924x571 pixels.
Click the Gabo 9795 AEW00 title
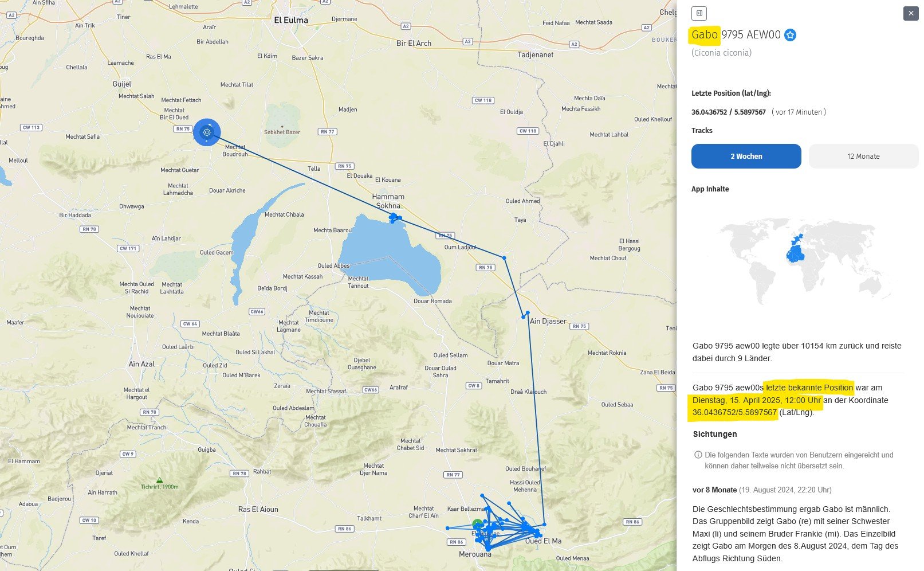point(736,35)
